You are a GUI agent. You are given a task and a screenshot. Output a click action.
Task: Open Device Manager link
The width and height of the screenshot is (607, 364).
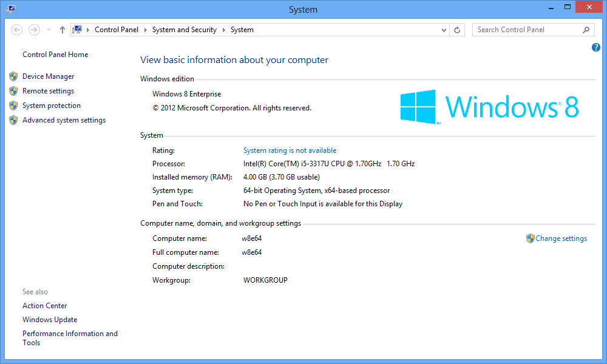point(49,76)
